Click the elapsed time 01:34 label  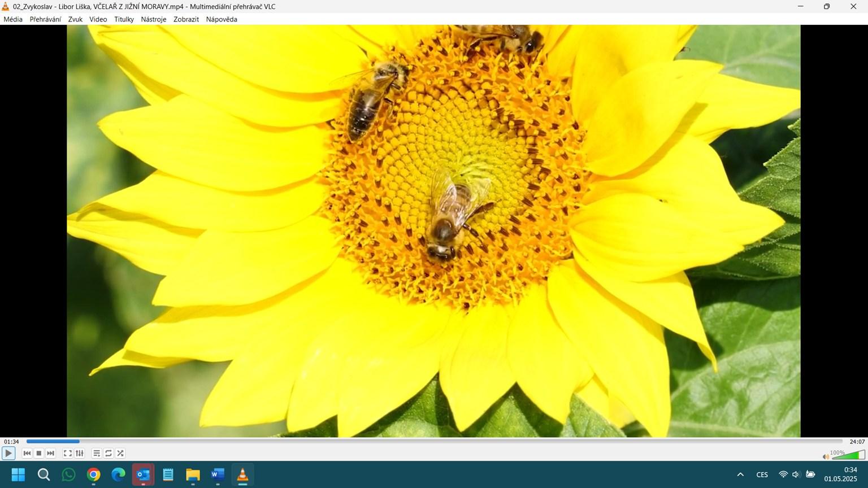(x=11, y=442)
